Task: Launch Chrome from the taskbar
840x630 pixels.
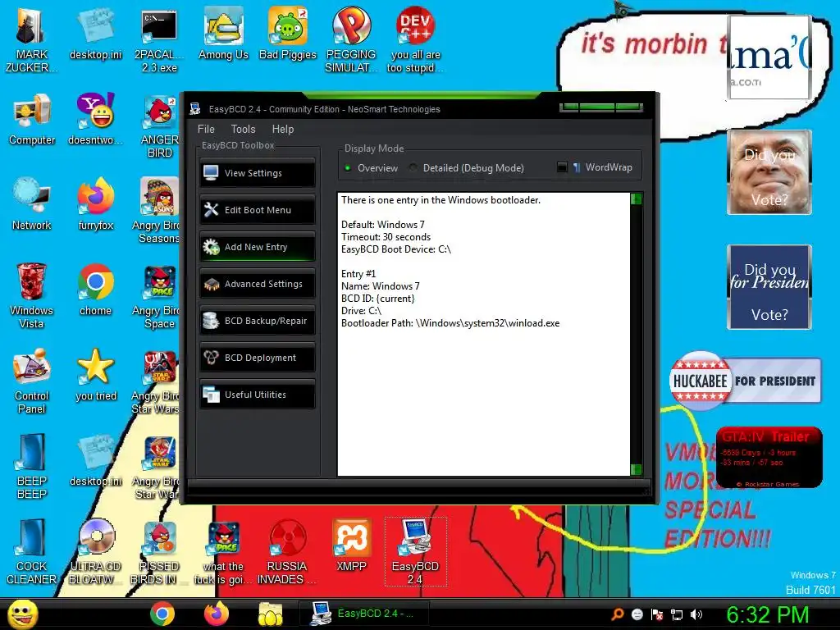Action: point(162,614)
